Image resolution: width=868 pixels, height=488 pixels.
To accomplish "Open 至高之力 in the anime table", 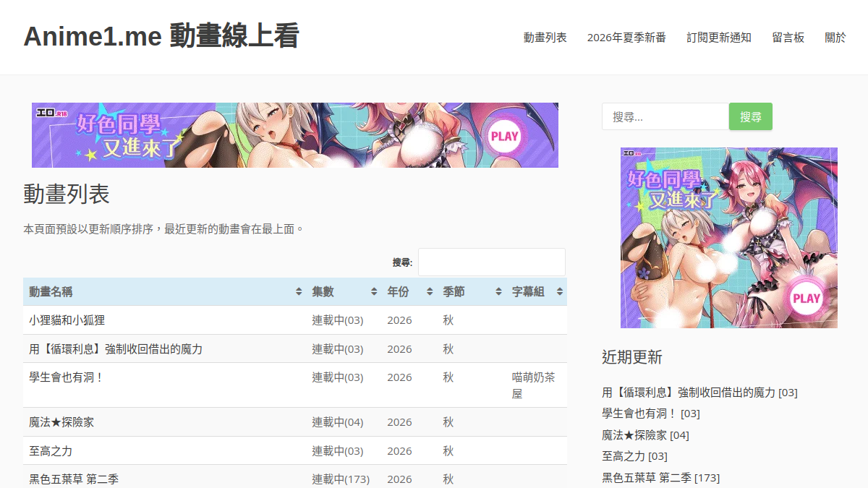I will click(51, 451).
